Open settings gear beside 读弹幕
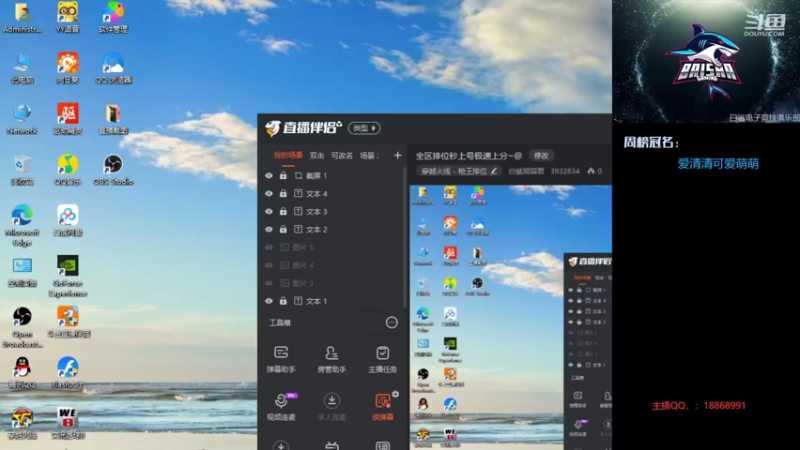The width and height of the screenshot is (800, 450). tap(395, 394)
